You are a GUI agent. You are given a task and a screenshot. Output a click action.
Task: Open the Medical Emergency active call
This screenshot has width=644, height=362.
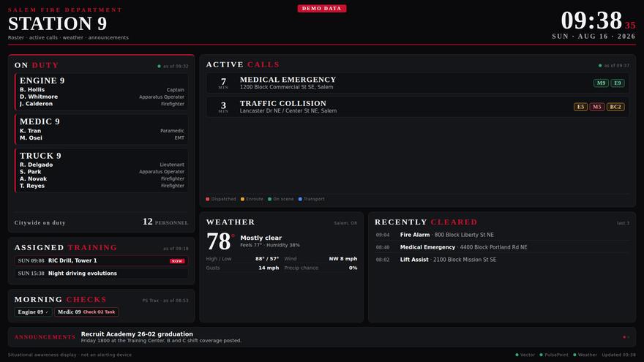pyautogui.click(x=417, y=83)
